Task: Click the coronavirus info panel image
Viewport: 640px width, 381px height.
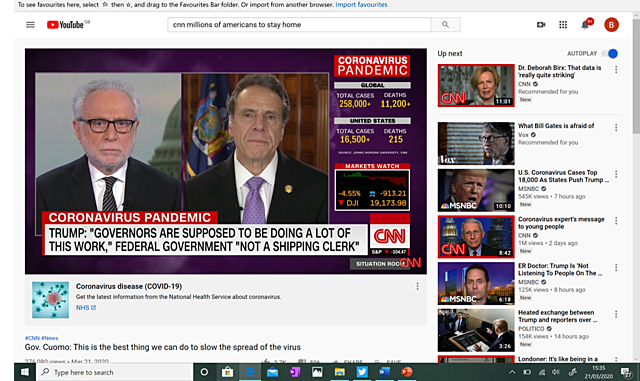Action: (x=51, y=300)
